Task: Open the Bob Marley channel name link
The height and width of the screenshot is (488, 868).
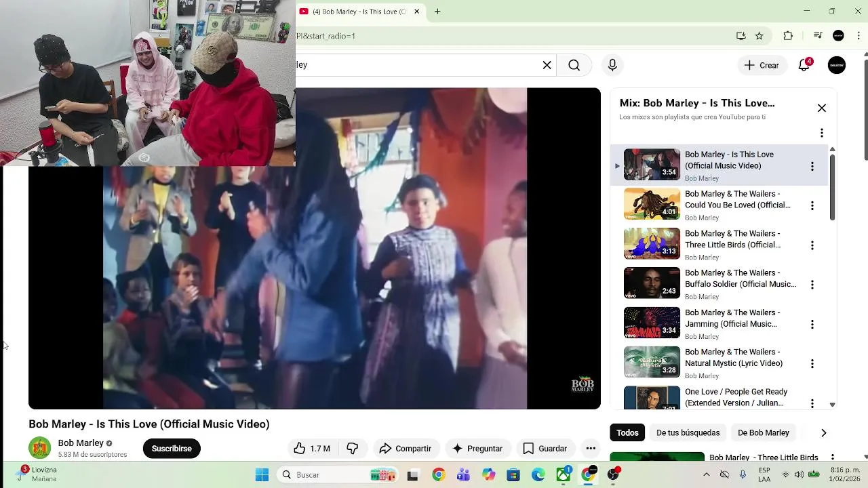Action: 81,443
